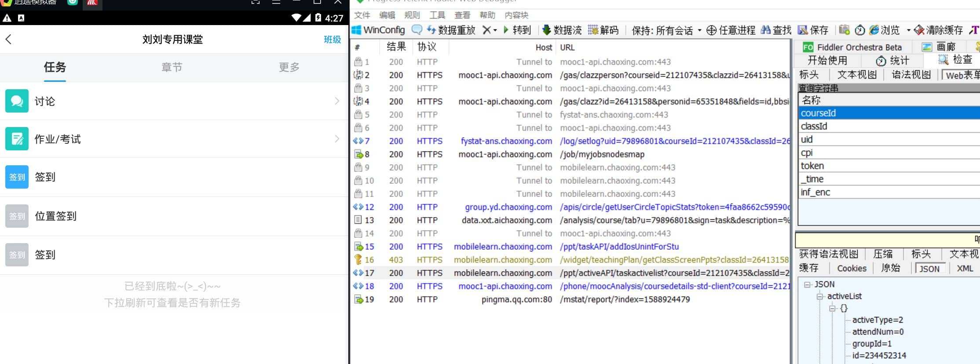
Task: Click the comment bubble icon in Fiddler toolbar
Action: 417,30
